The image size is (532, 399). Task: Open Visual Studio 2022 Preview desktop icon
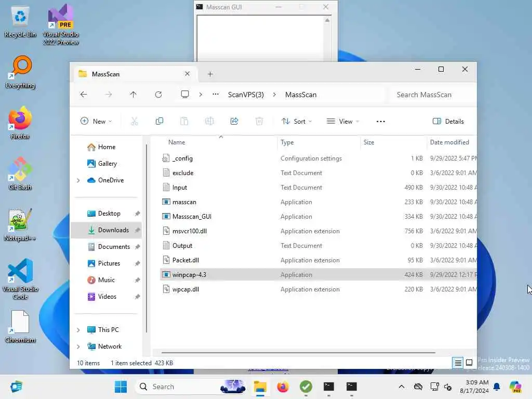click(61, 24)
